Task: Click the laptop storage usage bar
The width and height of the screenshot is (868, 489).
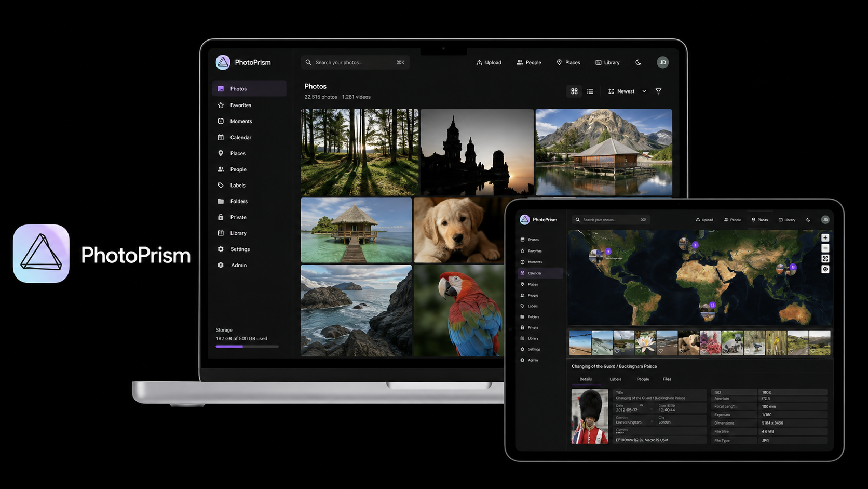Action: pyautogui.click(x=247, y=347)
